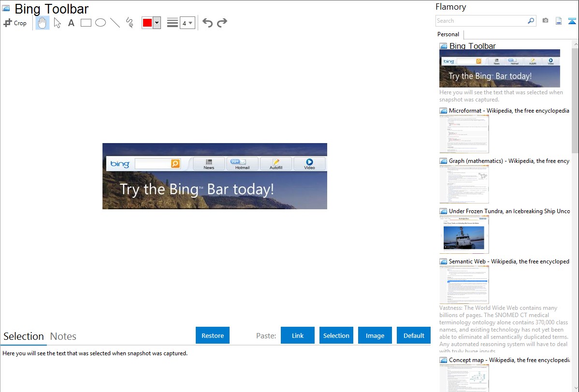The width and height of the screenshot is (579, 392).
Task: Undo the last edit
Action: [207, 23]
